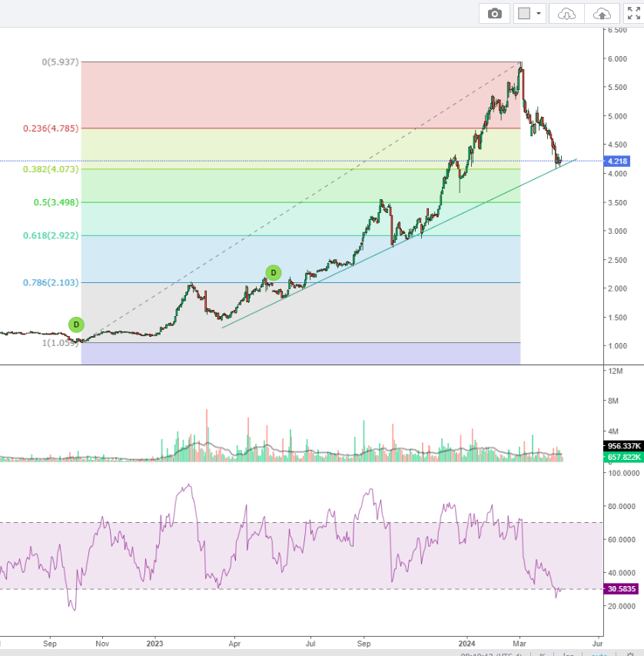Select the 0(5.937) Fibonacci level label
Image resolution: width=644 pixels, height=656 pixels.
60,62
